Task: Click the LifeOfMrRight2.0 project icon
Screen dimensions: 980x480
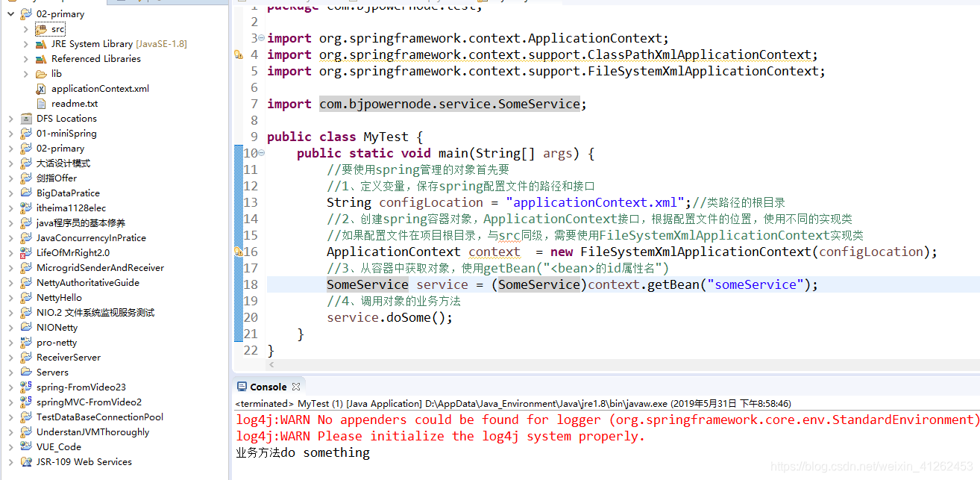Action: point(26,253)
